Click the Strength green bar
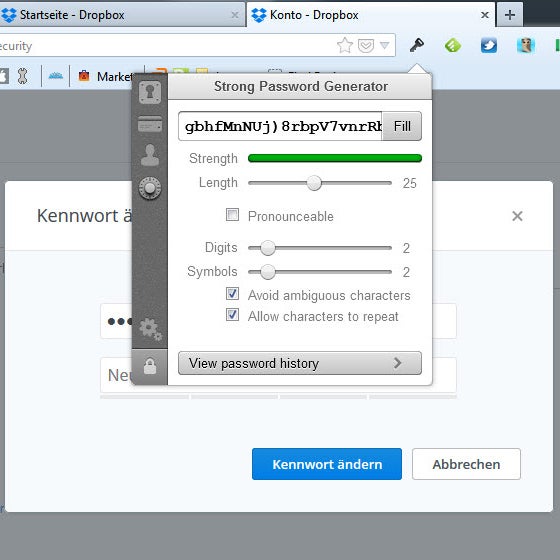The width and height of the screenshot is (560, 560). 335,158
